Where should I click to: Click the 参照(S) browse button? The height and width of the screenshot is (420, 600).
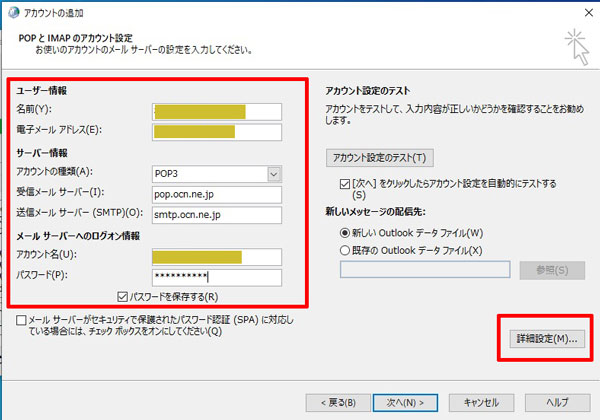click(x=552, y=270)
